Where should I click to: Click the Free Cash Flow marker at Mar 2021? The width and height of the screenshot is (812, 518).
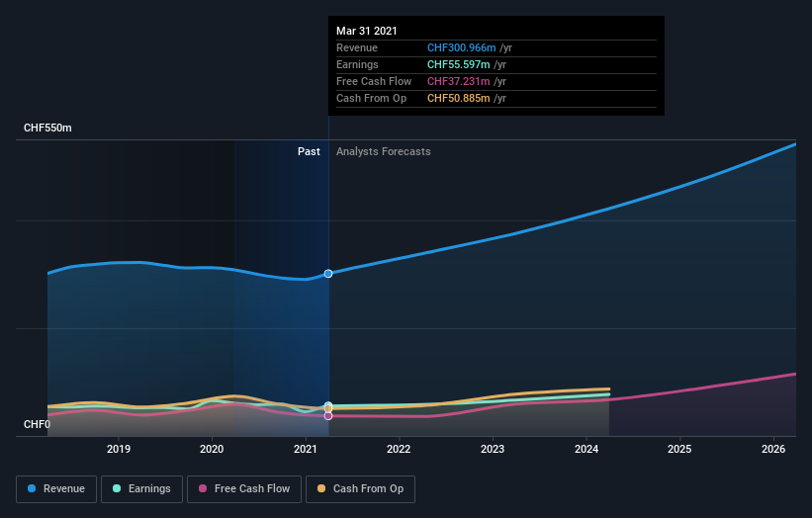coord(328,416)
